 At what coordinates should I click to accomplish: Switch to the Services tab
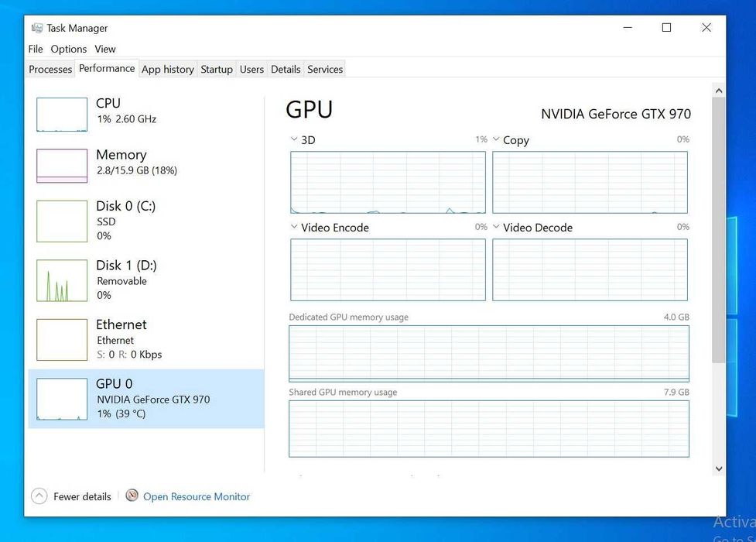coord(325,69)
